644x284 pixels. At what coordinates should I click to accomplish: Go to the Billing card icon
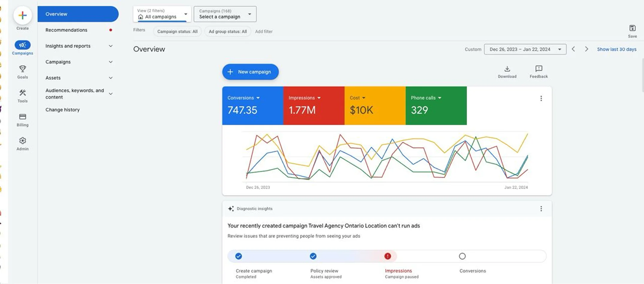click(22, 117)
